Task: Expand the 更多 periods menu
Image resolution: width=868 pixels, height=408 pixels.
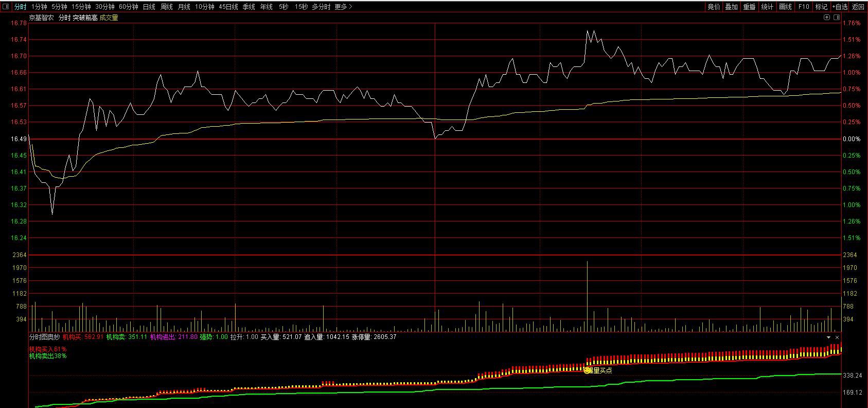Action: 343,7
